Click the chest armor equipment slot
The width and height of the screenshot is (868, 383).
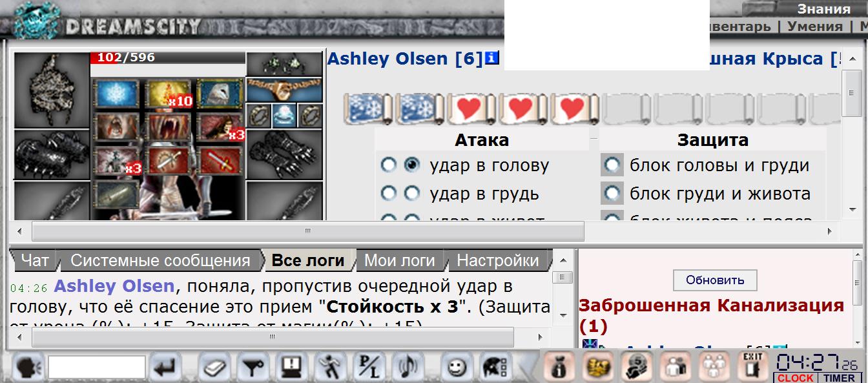[51, 90]
